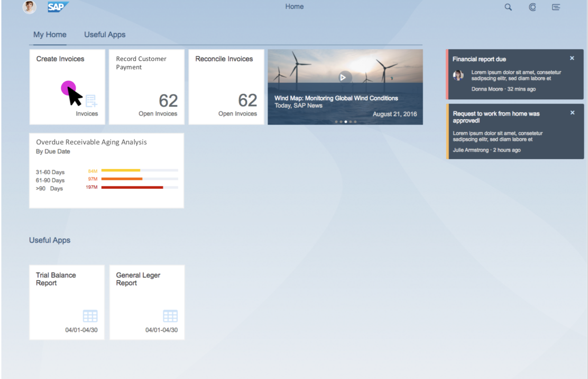
Task: Click the 97M value label
Action: [x=93, y=179]
